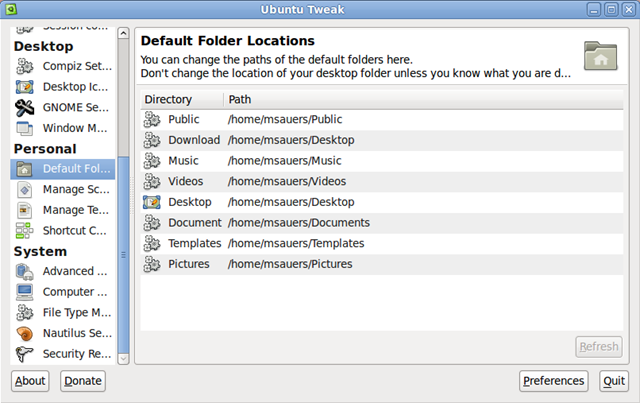Screen dimensions: 640x403
Task: Select the Desktop directory row
Action: pos(382,202)
